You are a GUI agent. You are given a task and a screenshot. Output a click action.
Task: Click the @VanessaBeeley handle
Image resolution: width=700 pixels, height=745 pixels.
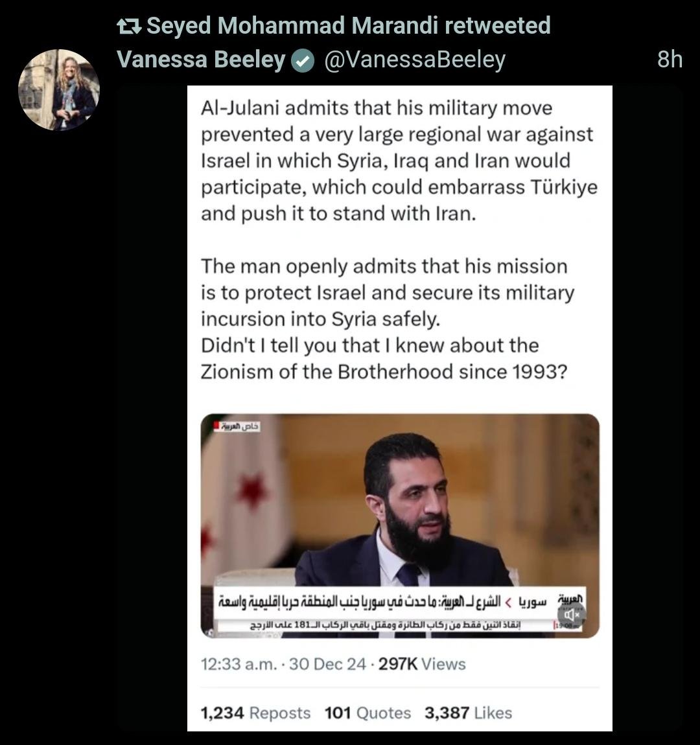pos(414,60)
